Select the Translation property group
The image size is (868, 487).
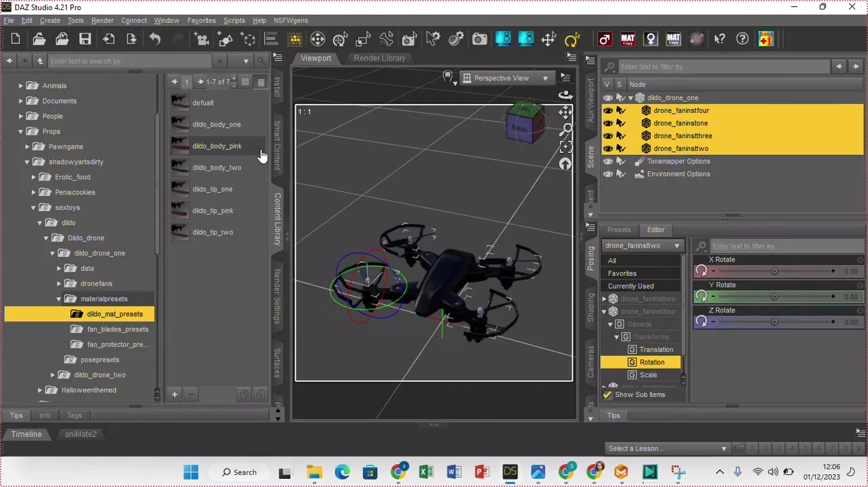(x=655, y=350)
